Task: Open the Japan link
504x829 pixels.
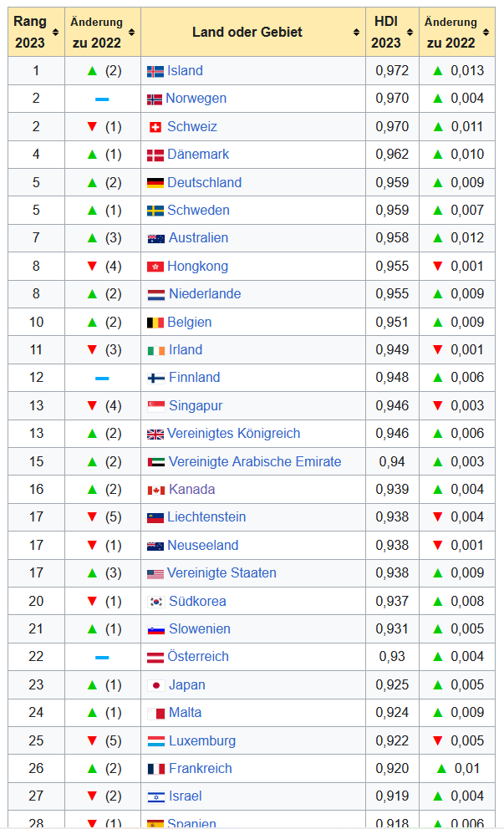Action: click(x=186, y=685)
